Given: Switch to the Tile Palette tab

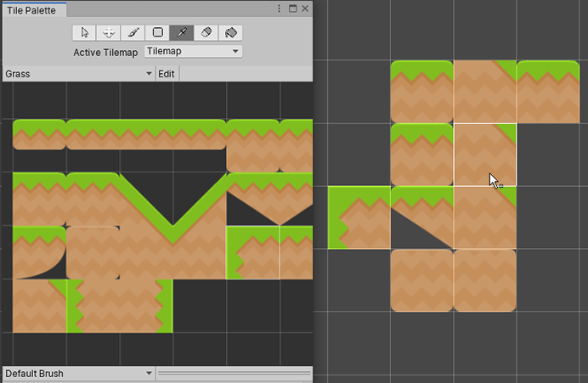Looking at the screenshot, I should pyautogui.click(x=34, y=8).
